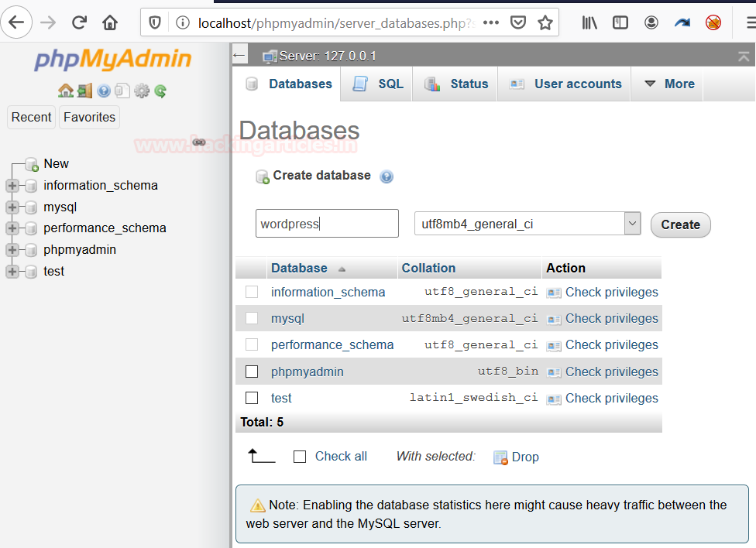756x548 pixels.
Task: Switch to the Status tab
Action: (x=455, y=84)
